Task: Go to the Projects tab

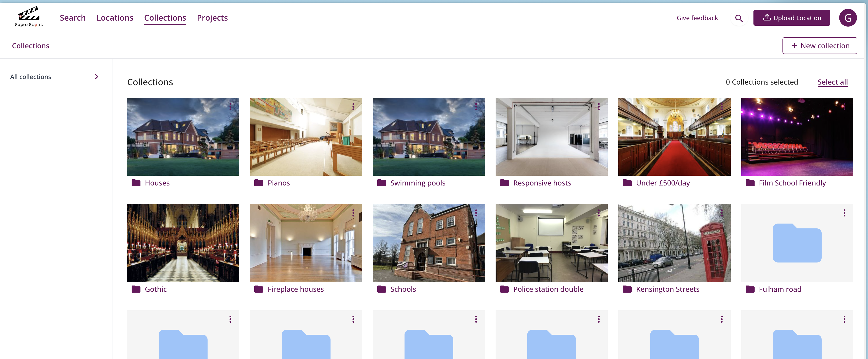Action: pos(212,18)
